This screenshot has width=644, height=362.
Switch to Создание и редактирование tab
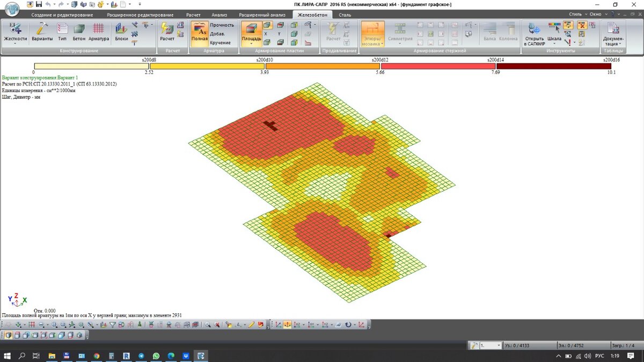62,15
